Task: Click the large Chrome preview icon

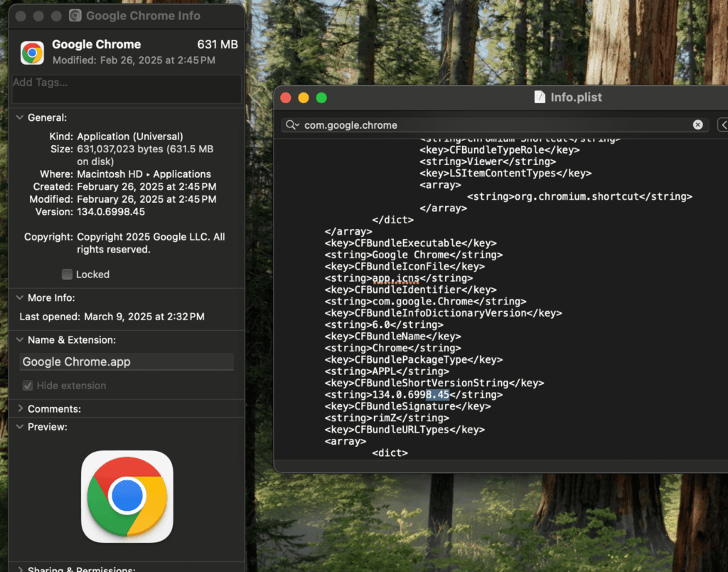Action: click(127, 497)
